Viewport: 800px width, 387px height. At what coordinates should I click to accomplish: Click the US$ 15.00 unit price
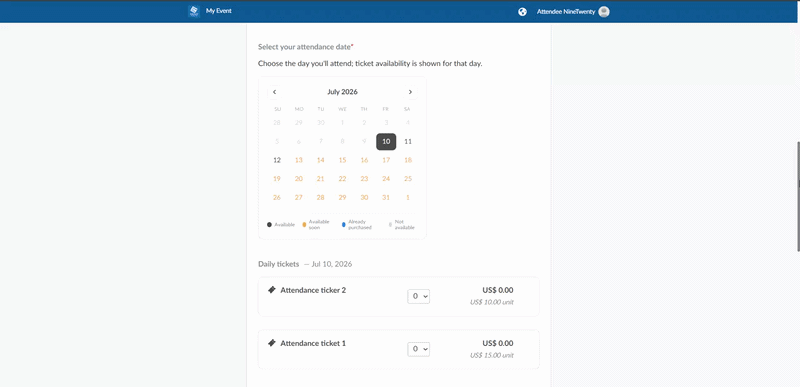[492, 355]
